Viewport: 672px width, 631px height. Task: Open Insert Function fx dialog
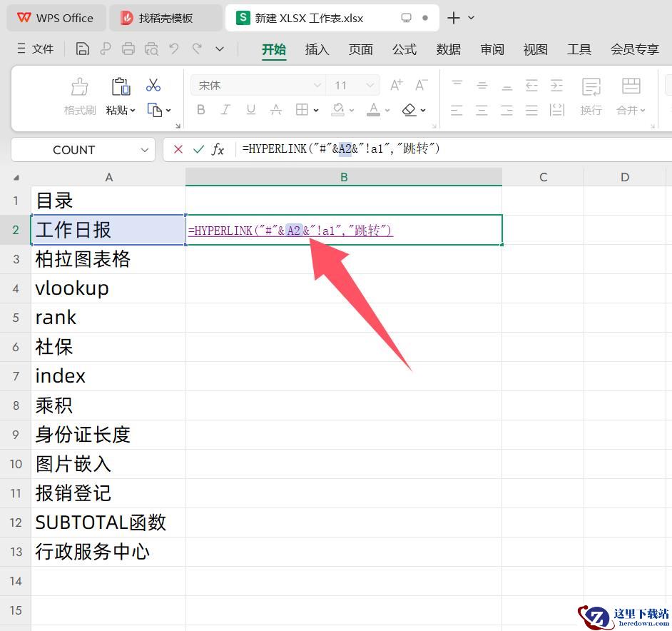[218, 149]
